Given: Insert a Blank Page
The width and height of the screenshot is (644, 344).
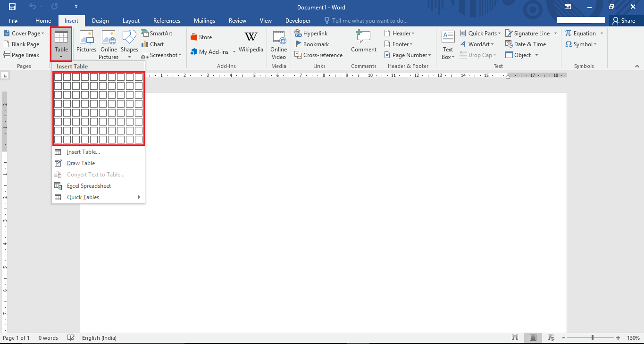Looking at the screenshot, I should pos(21,44).
